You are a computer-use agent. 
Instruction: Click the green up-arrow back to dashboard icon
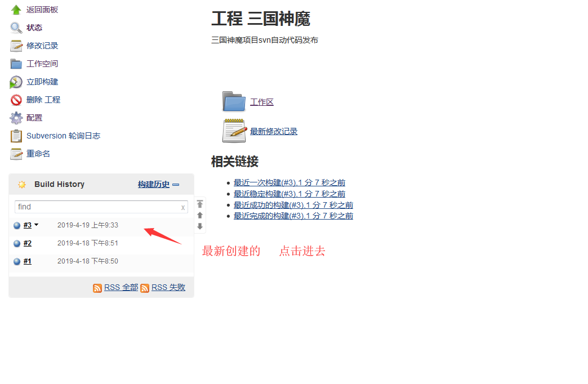click(x=16, y=10)
